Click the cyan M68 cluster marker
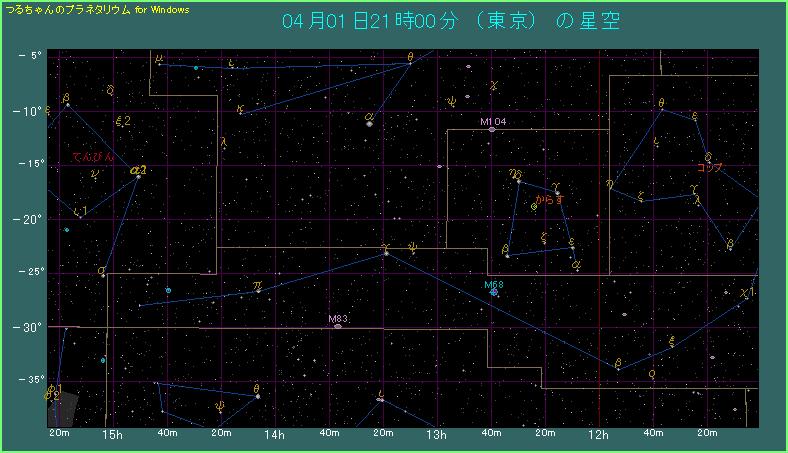Screen dimensions: 788x453 pos(494,292)
